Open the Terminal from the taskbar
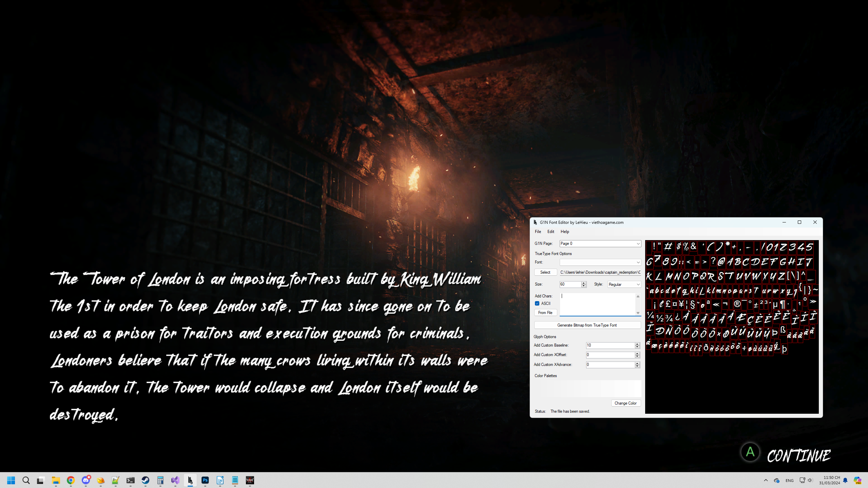Viewport: 868px width, 488px height. pyautogui.click(x=131, y=480)
